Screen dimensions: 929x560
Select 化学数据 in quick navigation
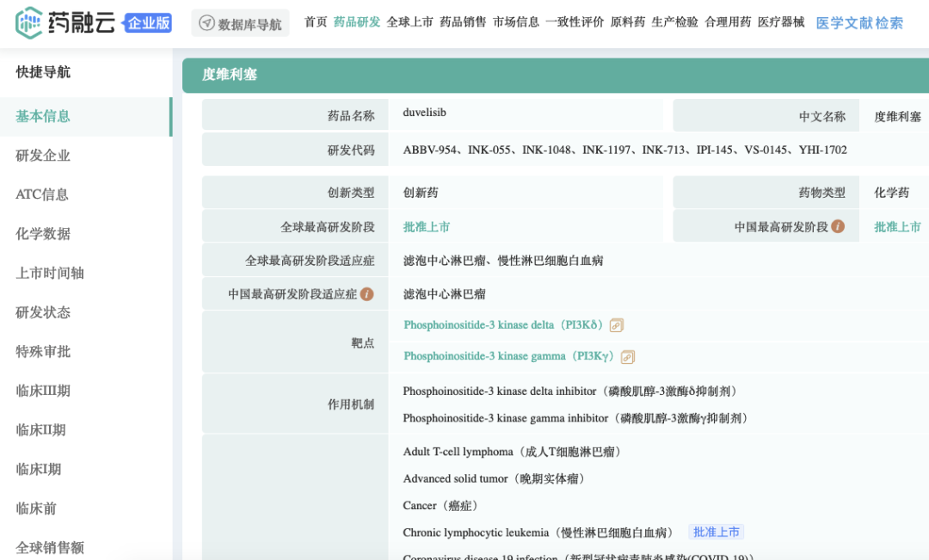(43, 233)
